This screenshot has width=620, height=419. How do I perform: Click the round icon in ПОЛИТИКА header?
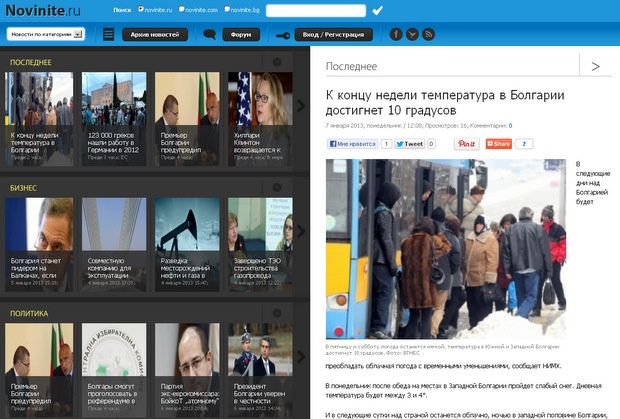click(277, 313)
